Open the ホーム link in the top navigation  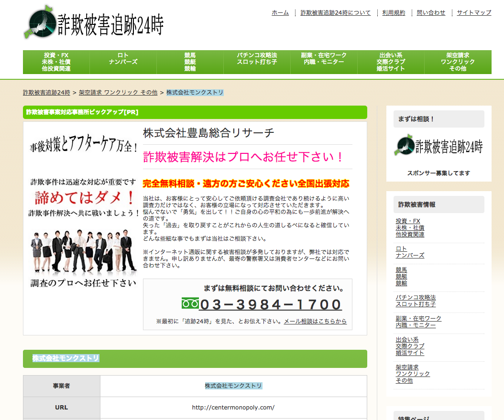click(280, 13)
